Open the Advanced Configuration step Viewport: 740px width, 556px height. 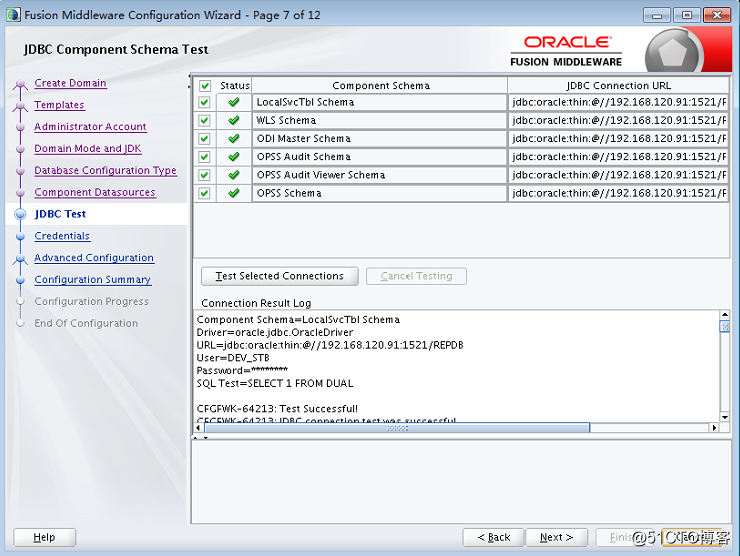coord(94,258)
